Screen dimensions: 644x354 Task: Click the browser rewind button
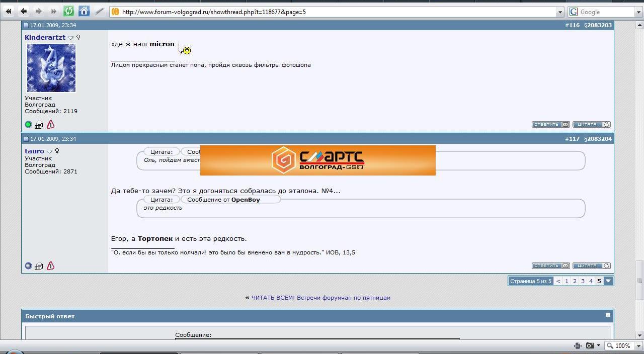coord(9,11)
